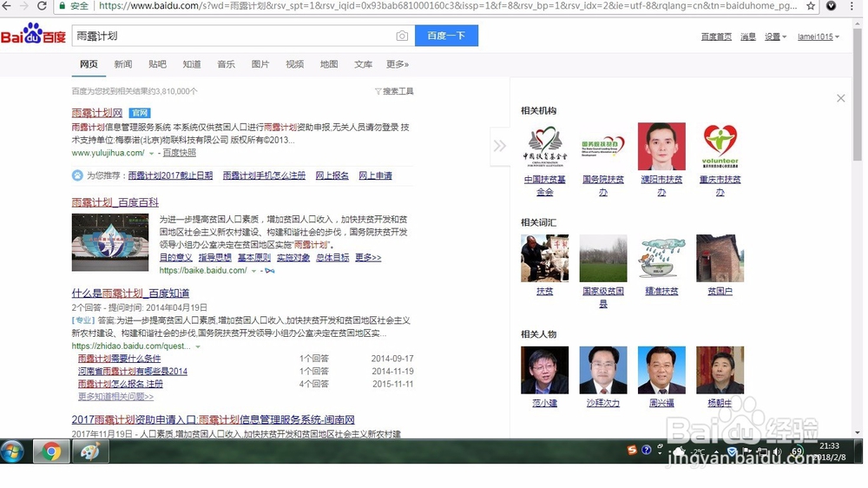Click 精准扶贫 related term thumbnail
This screenshot has height=488, width=868.
point(661,258)
